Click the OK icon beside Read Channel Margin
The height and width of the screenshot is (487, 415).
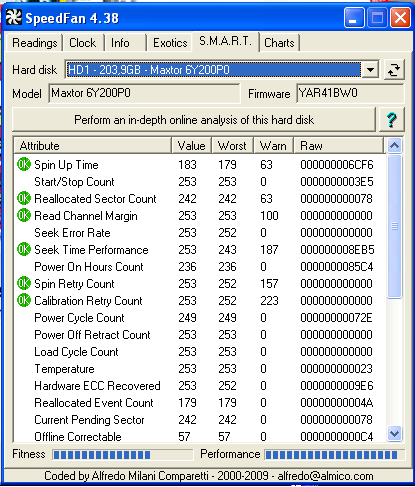[24, 216]
